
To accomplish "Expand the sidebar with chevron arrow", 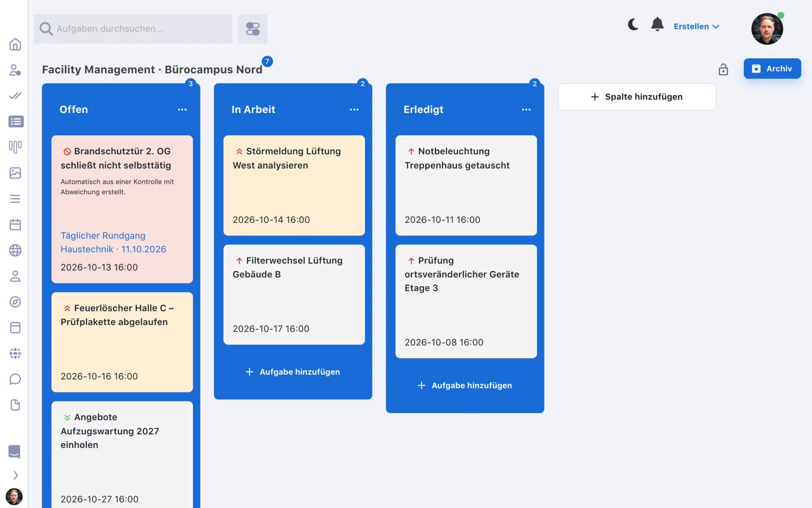I will tap(15, 475).
